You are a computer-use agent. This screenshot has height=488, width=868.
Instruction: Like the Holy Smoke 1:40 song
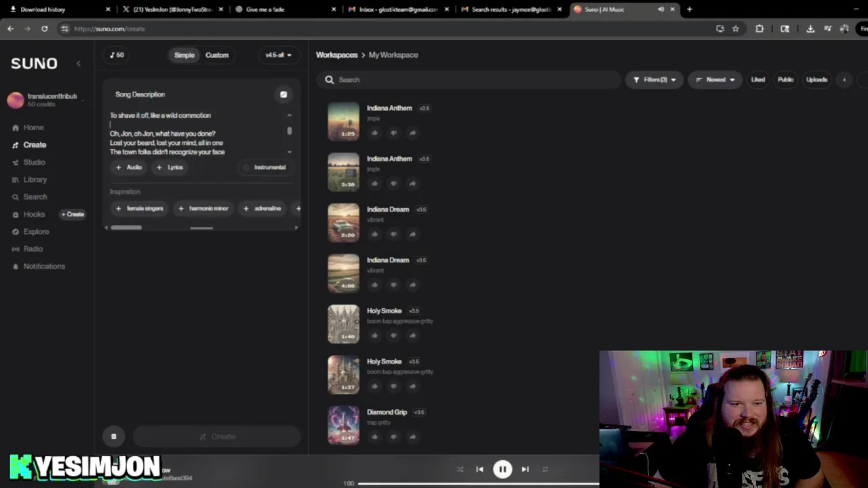pos(374,335)
